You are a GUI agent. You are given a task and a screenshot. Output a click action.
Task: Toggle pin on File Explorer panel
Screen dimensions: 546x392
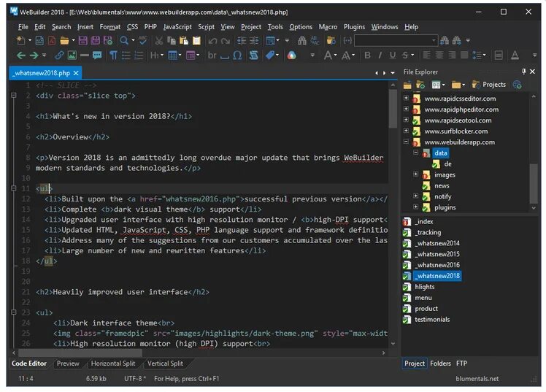pos(523,72)
